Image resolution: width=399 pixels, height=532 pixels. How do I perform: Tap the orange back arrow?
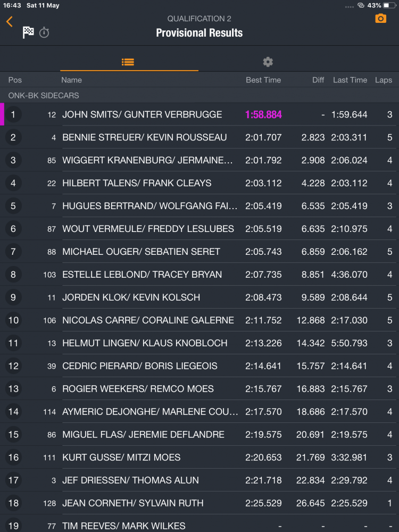[x=9, y=22]
